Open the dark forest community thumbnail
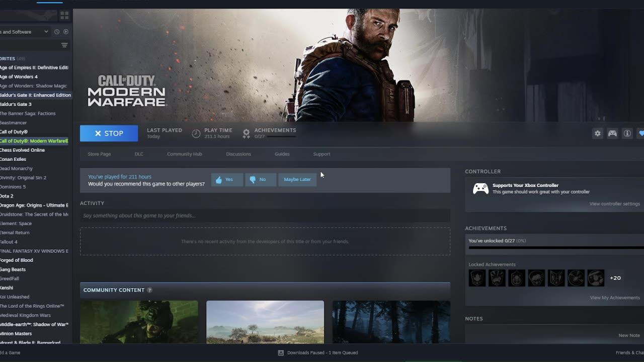644x362 pixels. pyautogui.click(x=391, y=322)
